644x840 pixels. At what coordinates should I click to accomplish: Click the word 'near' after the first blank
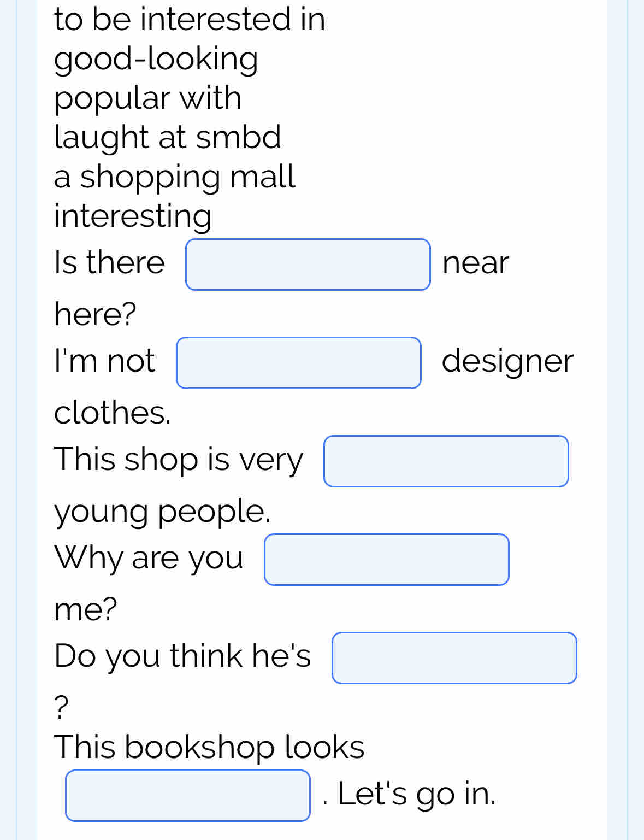click(476, 263)
